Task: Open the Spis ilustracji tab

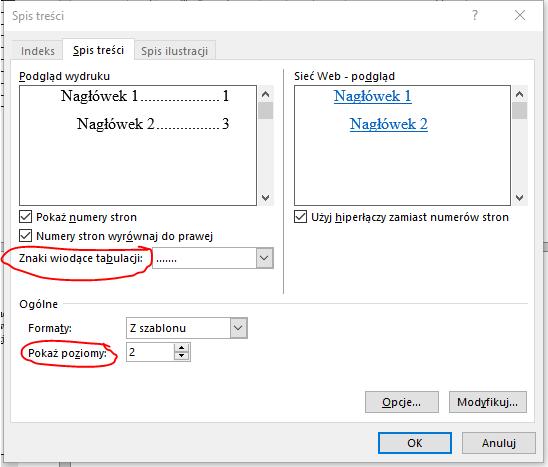Action: coord(174,51)
